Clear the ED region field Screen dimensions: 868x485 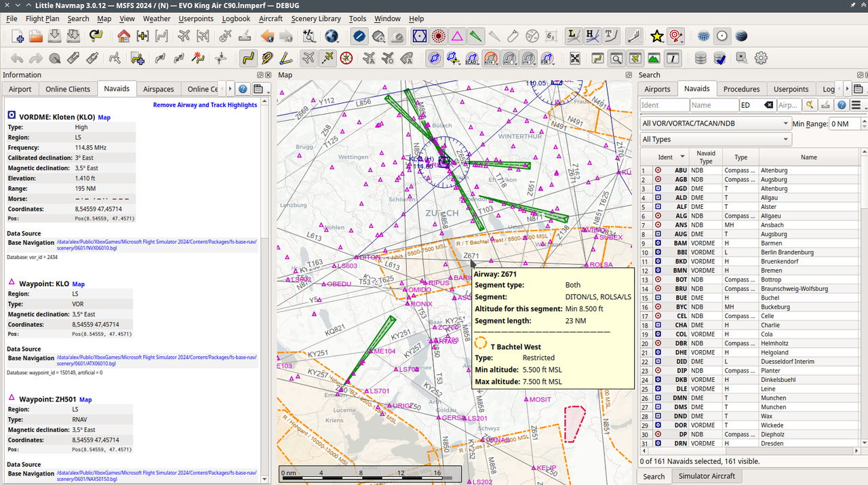tap(768, 105)
